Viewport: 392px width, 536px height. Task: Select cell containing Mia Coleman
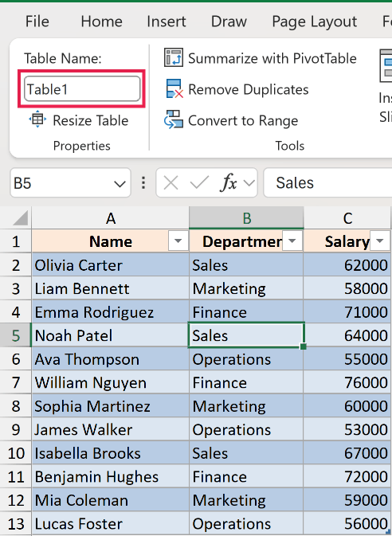pyautogui.click(x=110, y=500)
